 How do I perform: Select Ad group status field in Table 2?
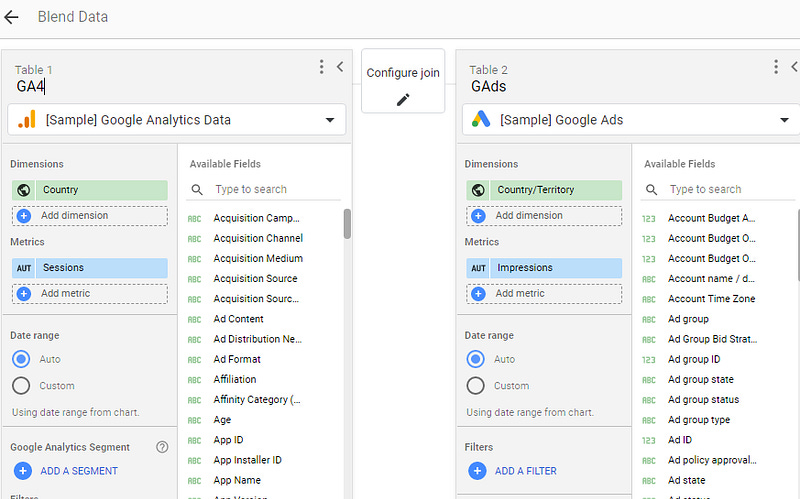tap(704, 400)
